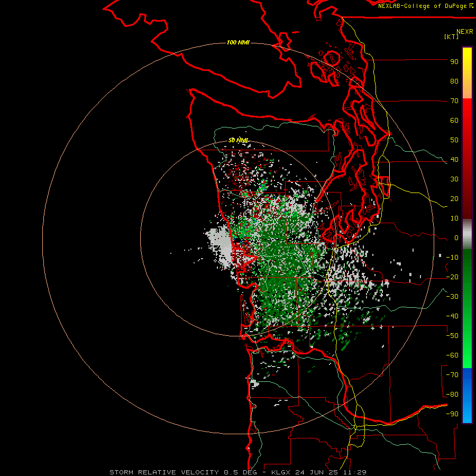Click the [KT] units label

(452, 36)
